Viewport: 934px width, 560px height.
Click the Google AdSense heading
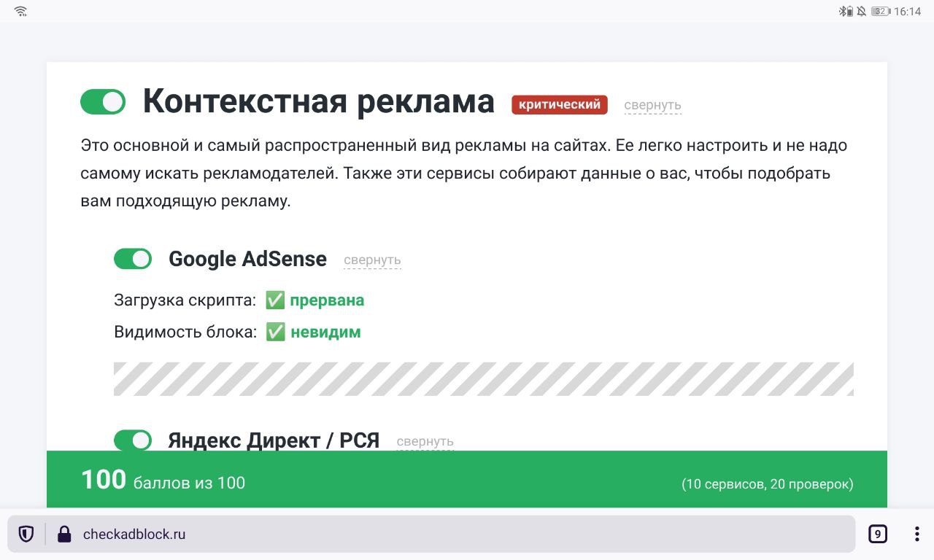pos(247,259)
